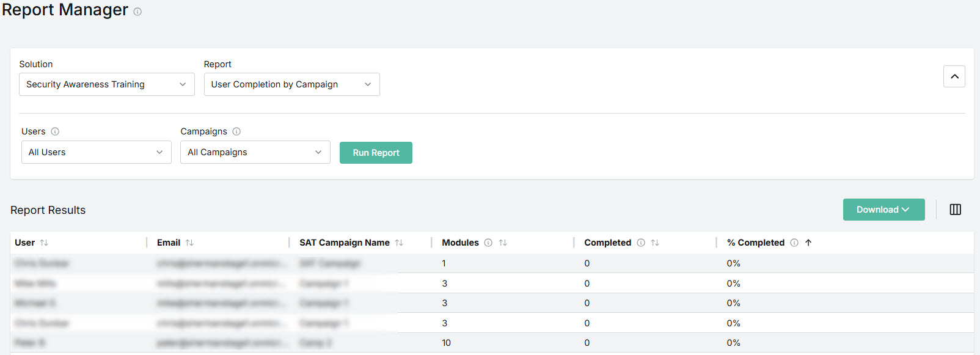
Task: Open the Solution dropdown
Action: (106, 84)
